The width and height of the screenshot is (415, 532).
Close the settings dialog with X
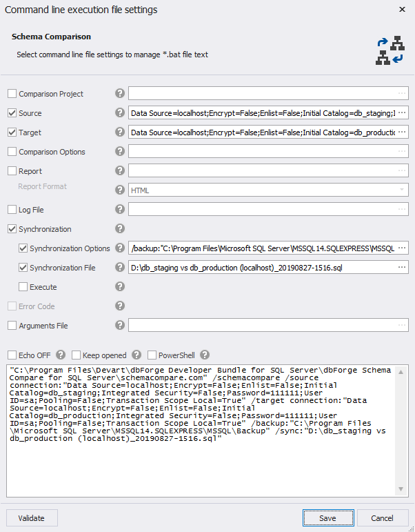pos(402,10)
